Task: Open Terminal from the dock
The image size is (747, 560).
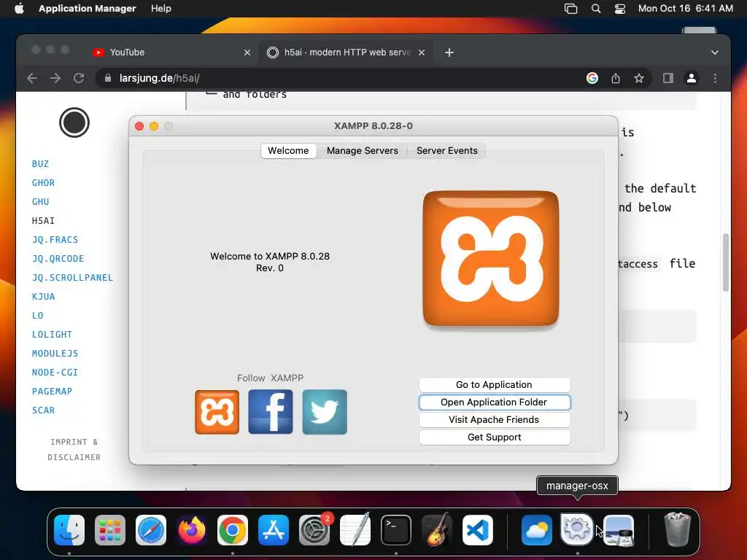Action: coord(396,530)
